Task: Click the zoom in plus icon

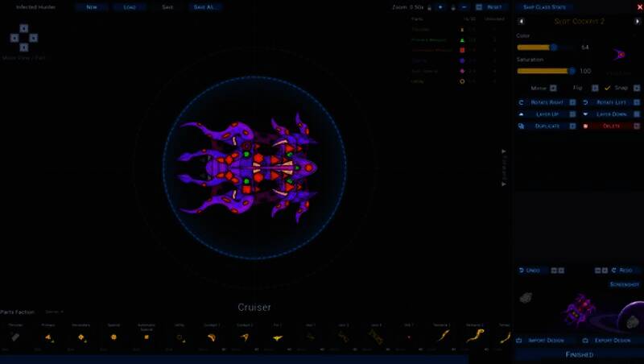Action: coord(440,6)
